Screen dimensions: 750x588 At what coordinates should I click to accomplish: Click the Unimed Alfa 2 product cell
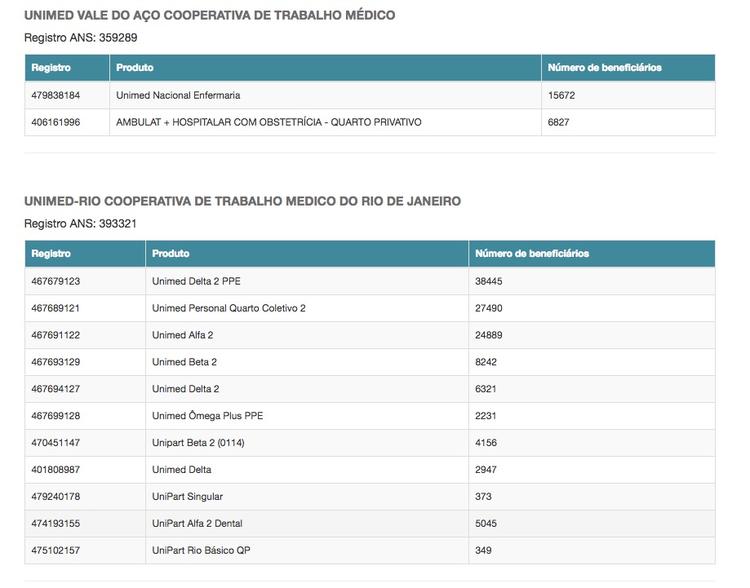point(182,335)
